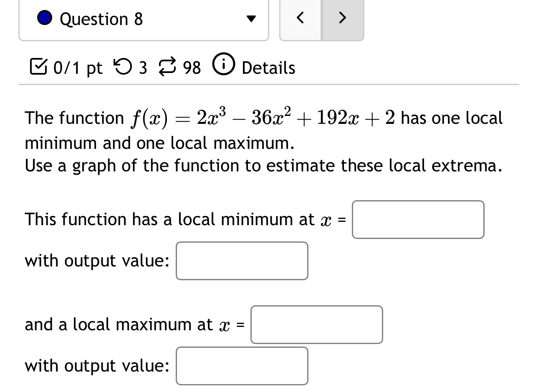
Task: Open the info circle icon next to Details
Action: pos(223,65)
